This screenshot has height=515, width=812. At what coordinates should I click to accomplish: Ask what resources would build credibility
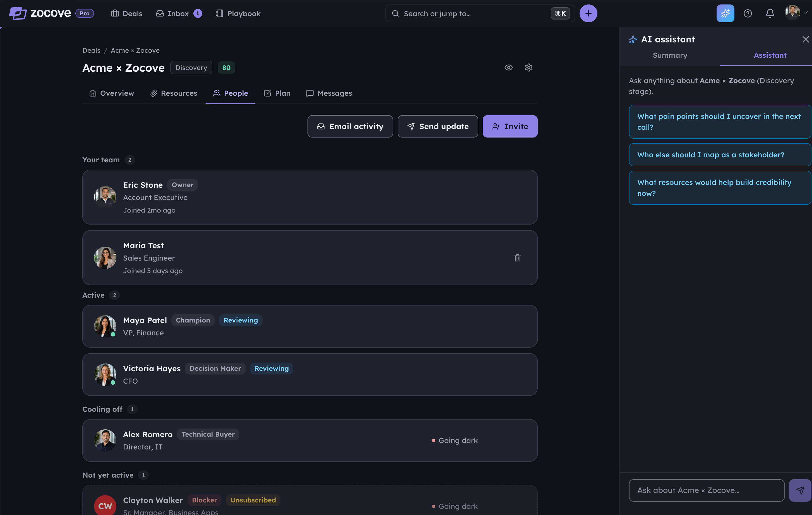point(720,188)
